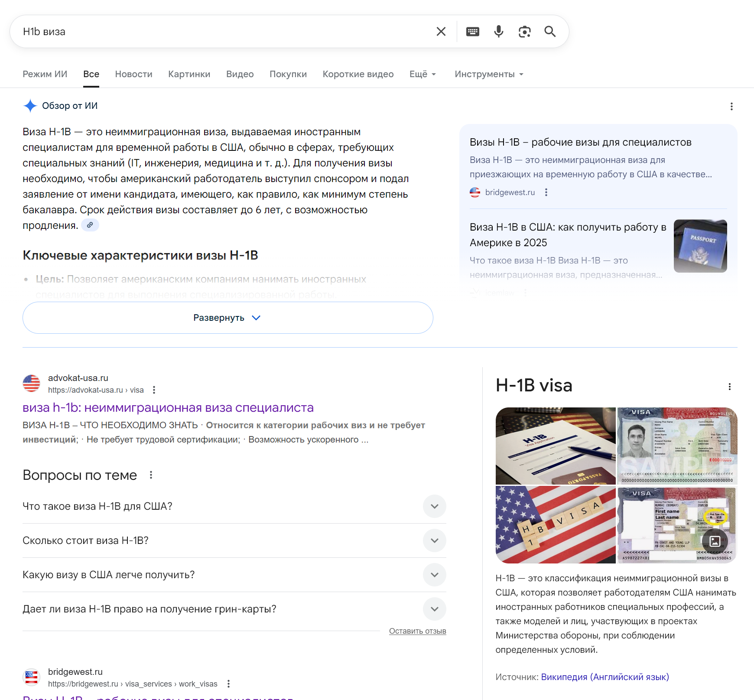Select the 'Все' results tab

(91, 74)
